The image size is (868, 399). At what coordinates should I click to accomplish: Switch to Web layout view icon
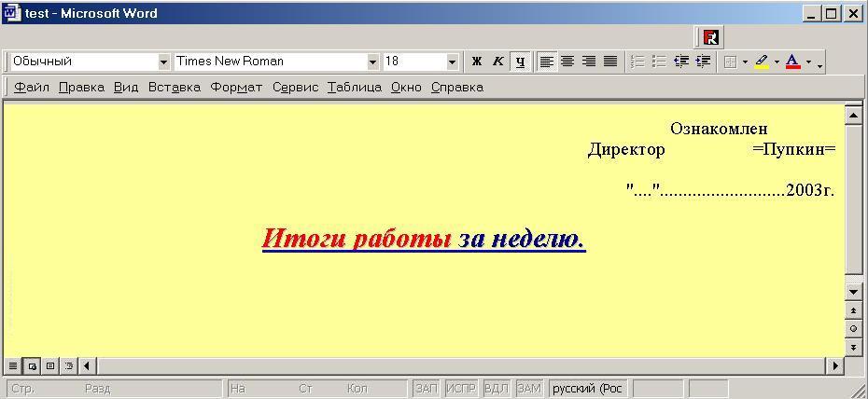32,365
